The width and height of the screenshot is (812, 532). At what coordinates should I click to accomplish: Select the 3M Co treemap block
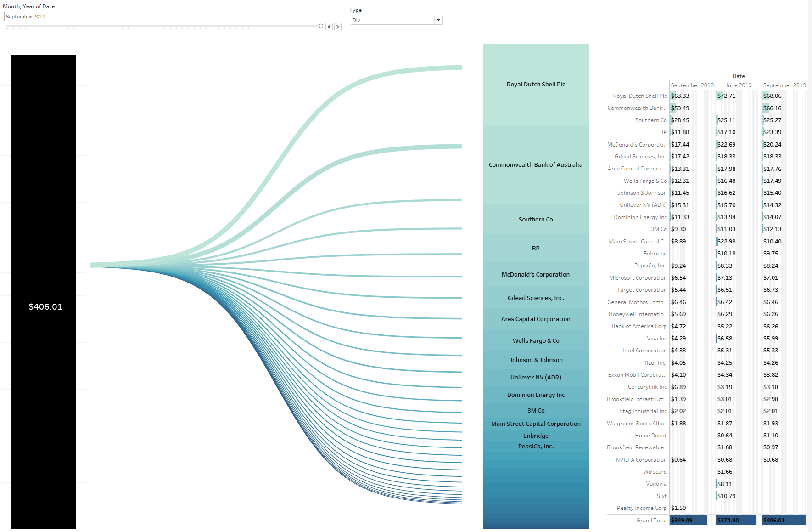click(536, 410)
